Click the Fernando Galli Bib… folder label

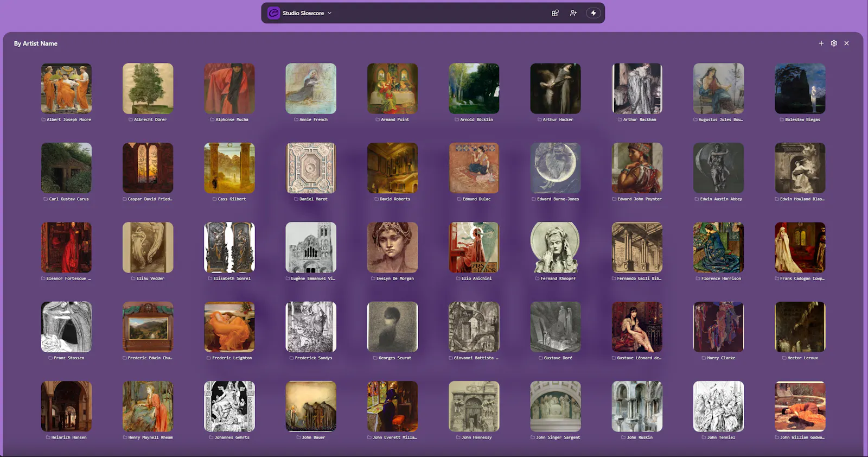[x=637, y=278]
